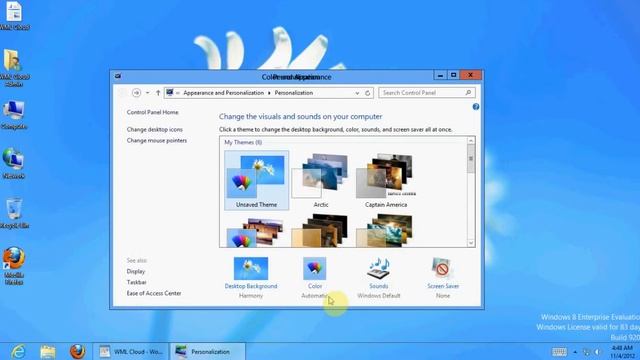This screenshot has height=360, width=640.
Task: Show hidden system tray icons
Action: click(x=575, y=352)
